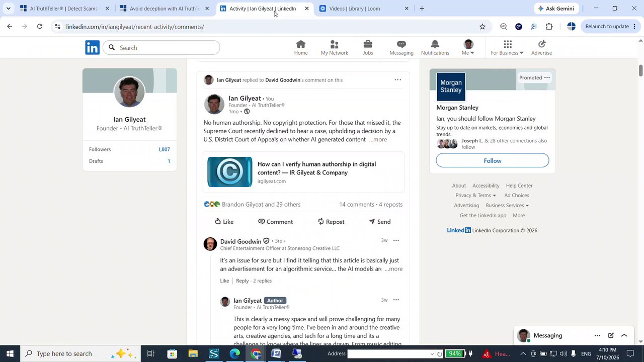Open the 14 comments link
This screenshot has height=362, width=644.
click(357, 205)
